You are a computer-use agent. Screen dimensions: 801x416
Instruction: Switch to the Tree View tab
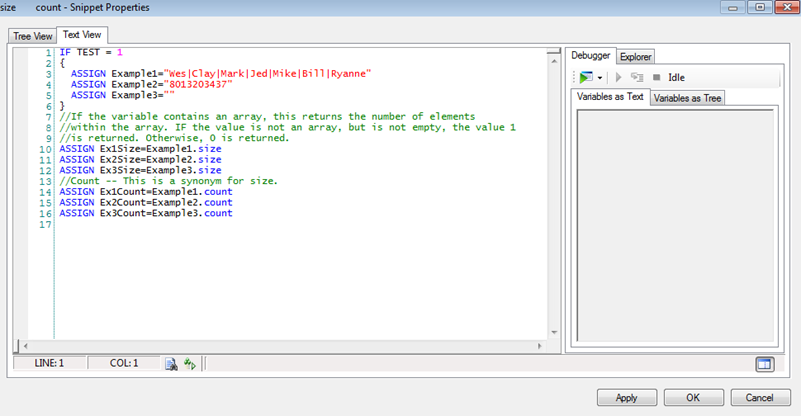point(32,36)
